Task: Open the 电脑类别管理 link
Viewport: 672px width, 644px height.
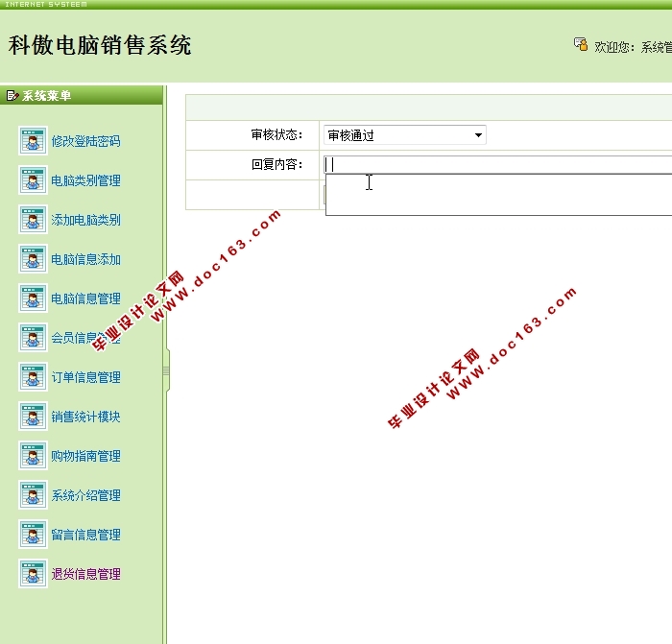Action: point(85,180)
